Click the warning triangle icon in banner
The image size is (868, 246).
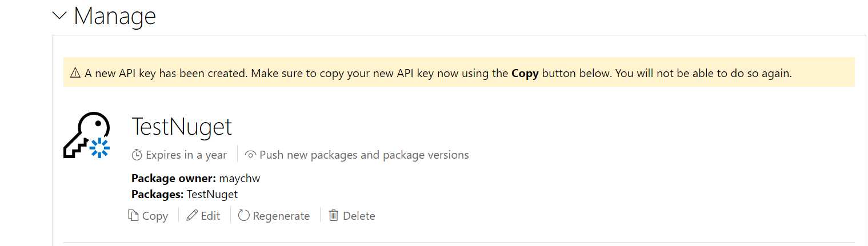pyautogui.click(x=75, y=73)
